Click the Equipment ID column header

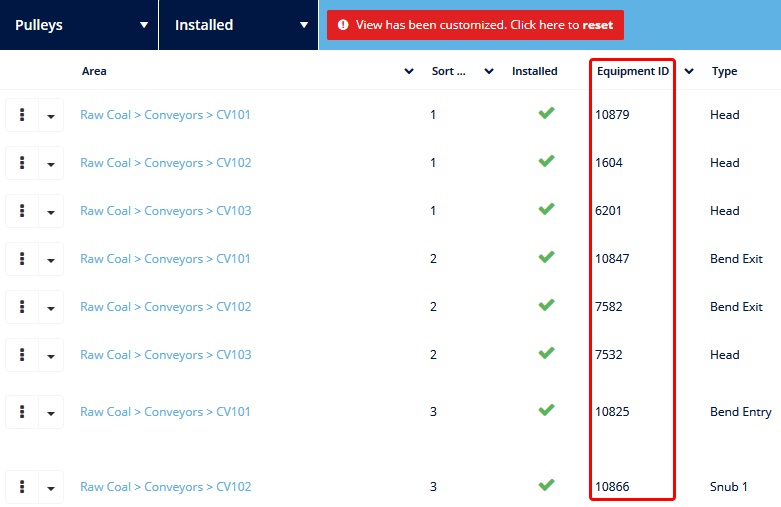(633, 71)
